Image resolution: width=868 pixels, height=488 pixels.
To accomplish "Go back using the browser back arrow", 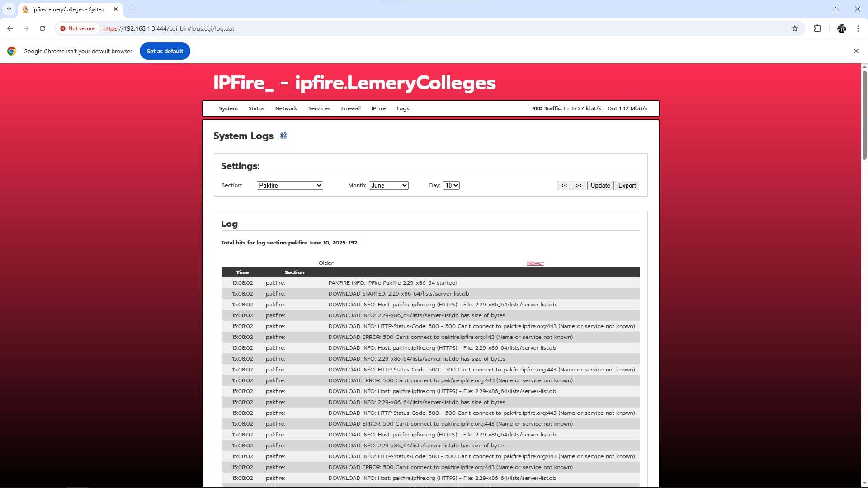I will point(10,28).
